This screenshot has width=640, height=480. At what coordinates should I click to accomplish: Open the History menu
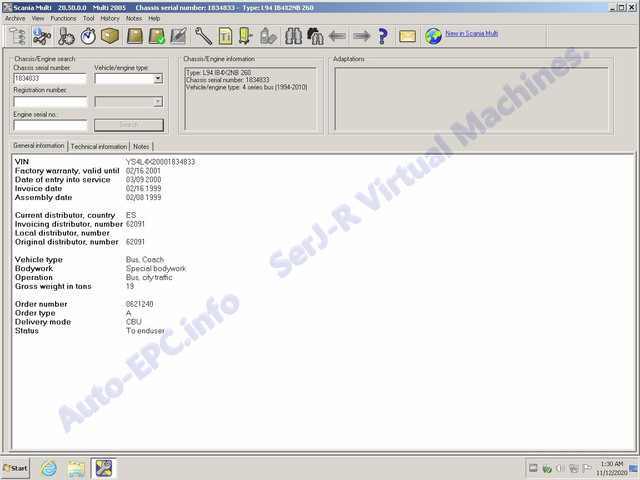coord(110,18)
